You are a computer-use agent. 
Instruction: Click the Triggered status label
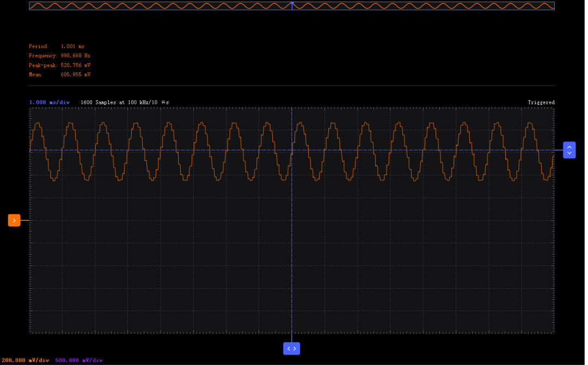click(x=541, y=102)
